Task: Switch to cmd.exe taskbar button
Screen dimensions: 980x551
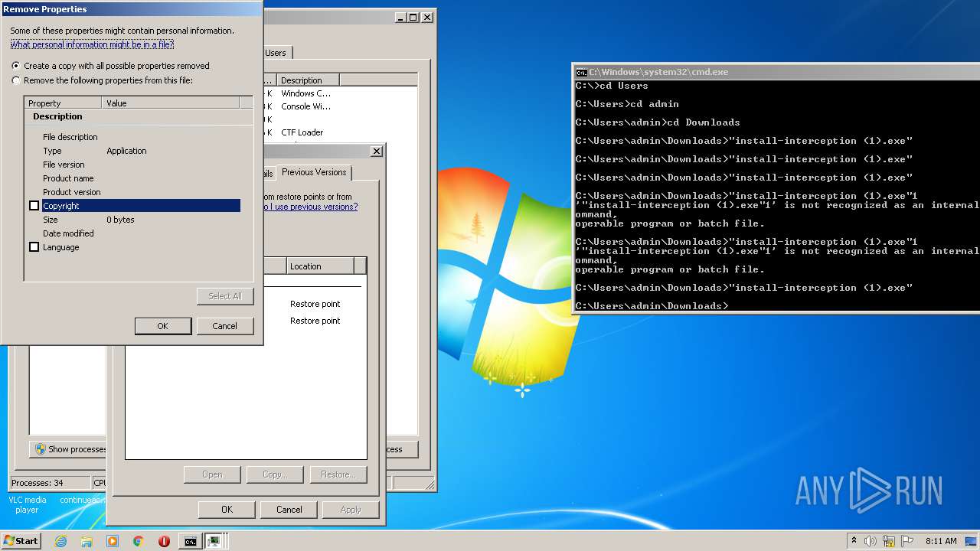Action: point(190,541)
